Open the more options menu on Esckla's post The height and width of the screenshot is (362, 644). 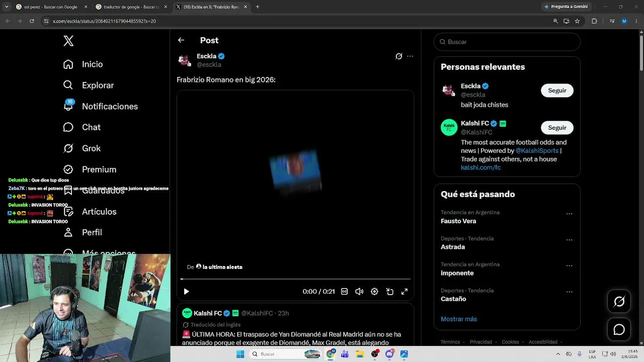coord(410,56)
